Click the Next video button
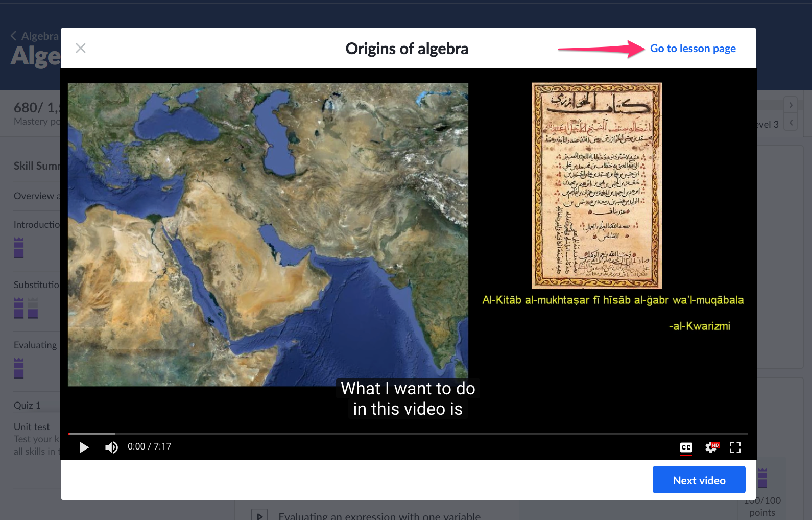The height and width of the screenshot is (520, 812). 699,480
